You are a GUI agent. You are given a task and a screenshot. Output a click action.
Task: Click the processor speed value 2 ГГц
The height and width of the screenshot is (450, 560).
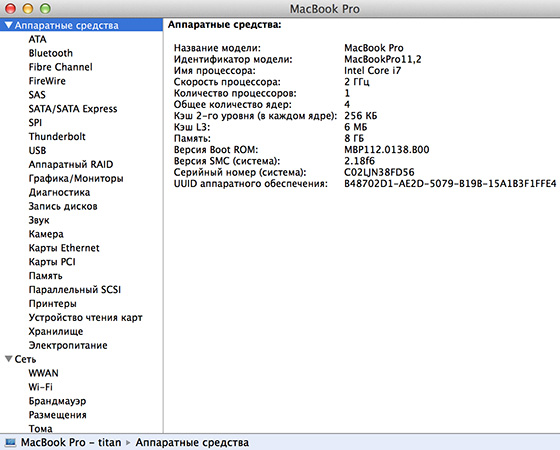coord(356,82)
